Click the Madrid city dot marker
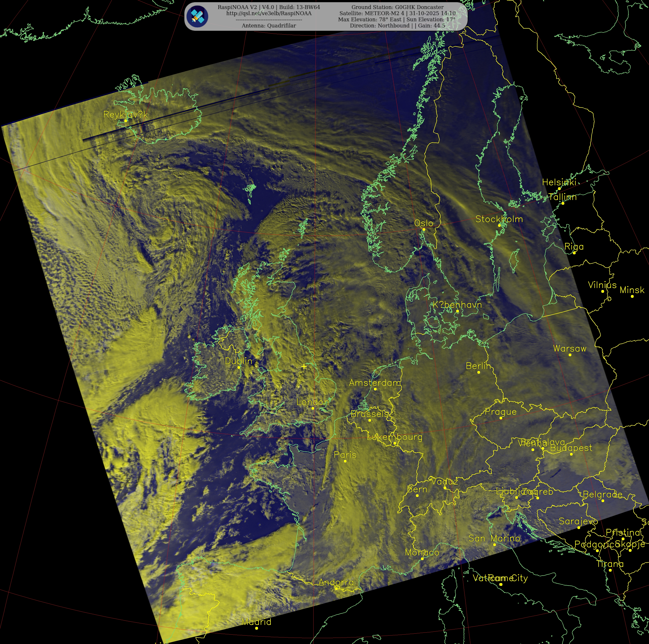 [x=257, y=628]
